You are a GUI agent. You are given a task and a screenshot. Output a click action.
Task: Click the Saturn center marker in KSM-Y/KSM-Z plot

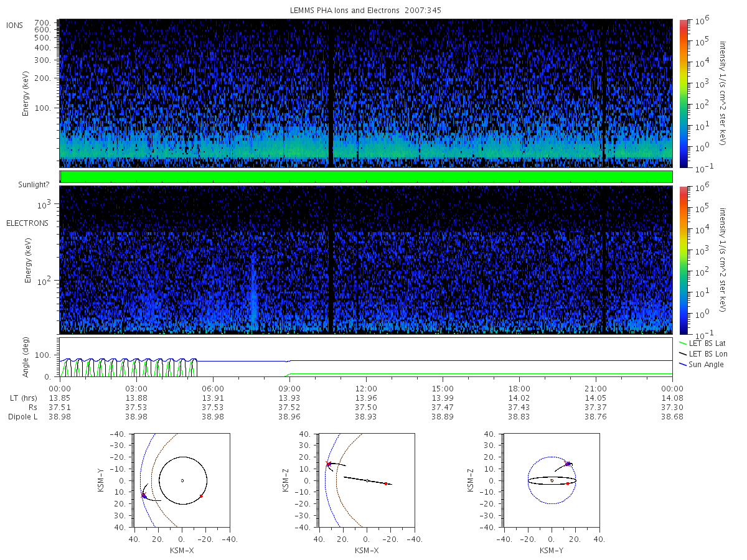point(552,480)
